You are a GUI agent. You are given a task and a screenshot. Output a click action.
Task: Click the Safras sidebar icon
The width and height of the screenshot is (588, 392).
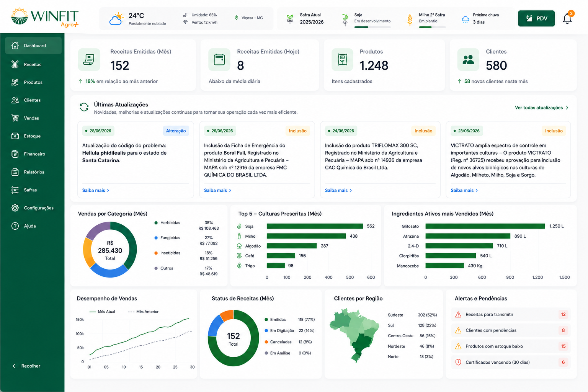15,190
